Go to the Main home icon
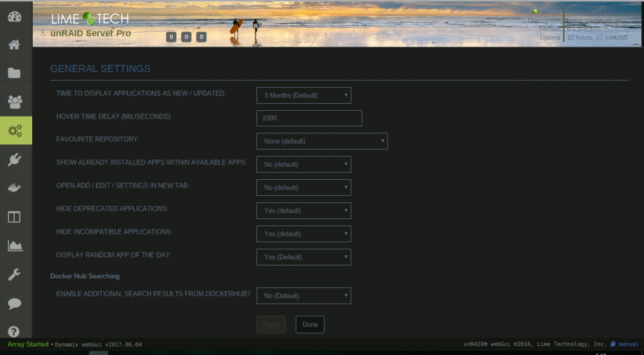 coord(15,44)
